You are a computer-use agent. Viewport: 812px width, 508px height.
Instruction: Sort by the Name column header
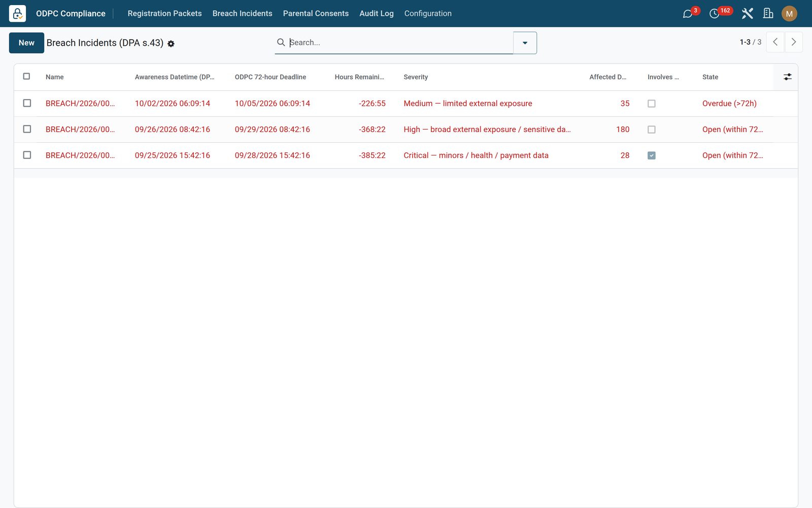(x=55, y=77)
